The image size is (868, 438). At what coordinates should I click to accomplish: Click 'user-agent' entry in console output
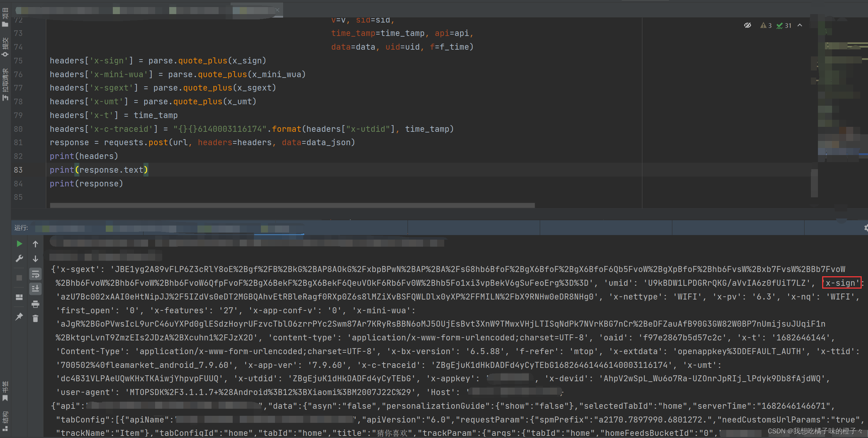tap(238, 392)
